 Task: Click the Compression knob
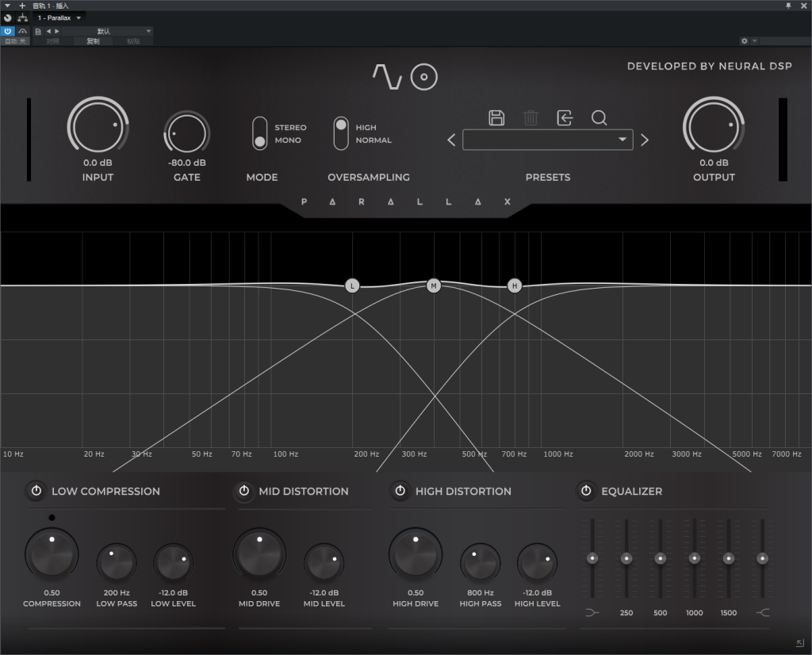tap(52, 555)
